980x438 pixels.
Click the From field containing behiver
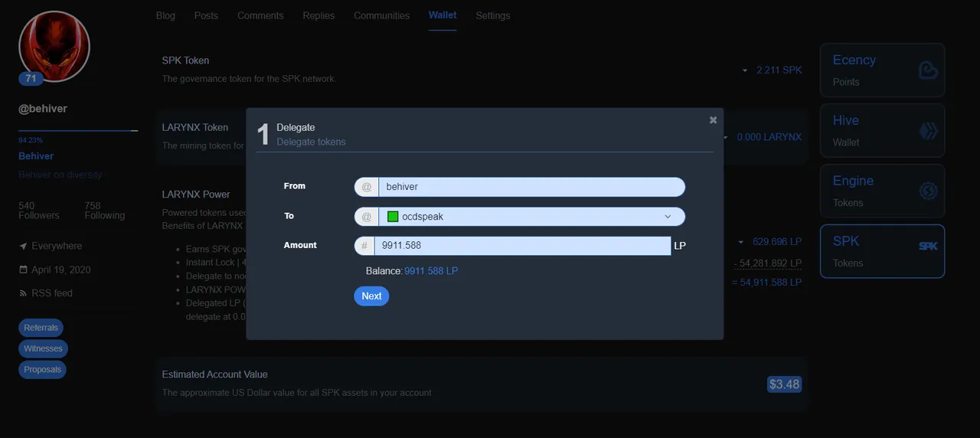click(531, 187)
